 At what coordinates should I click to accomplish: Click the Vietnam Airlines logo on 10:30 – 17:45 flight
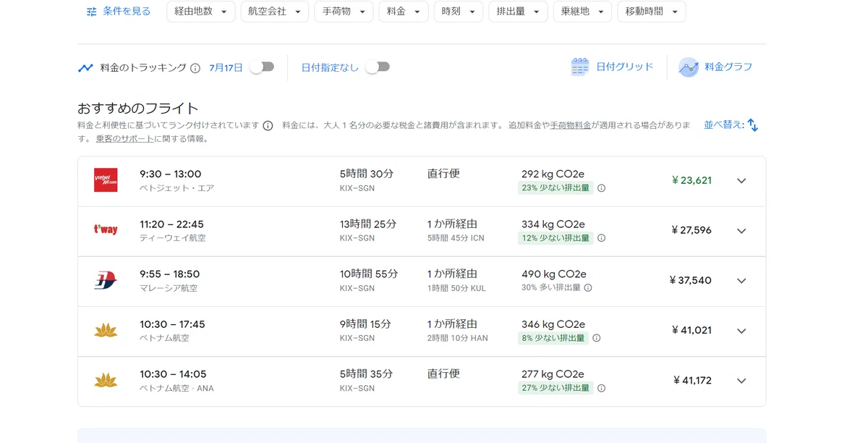click(x=106, y=330)
